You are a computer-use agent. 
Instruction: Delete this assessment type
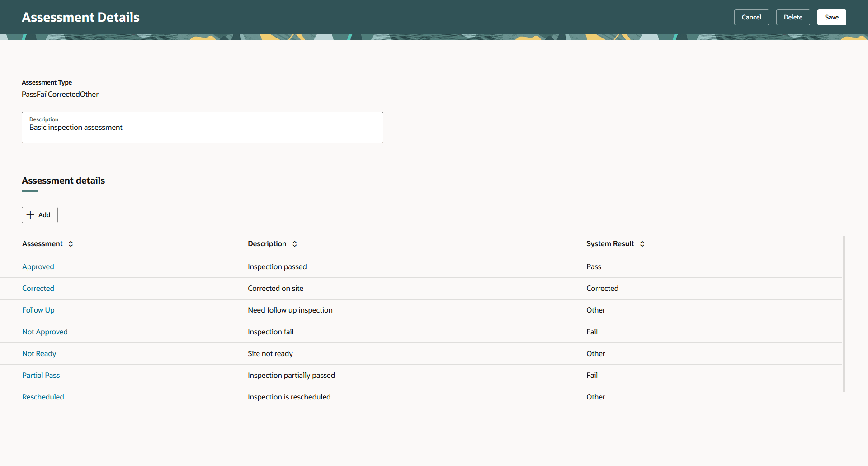coord(793,17)
